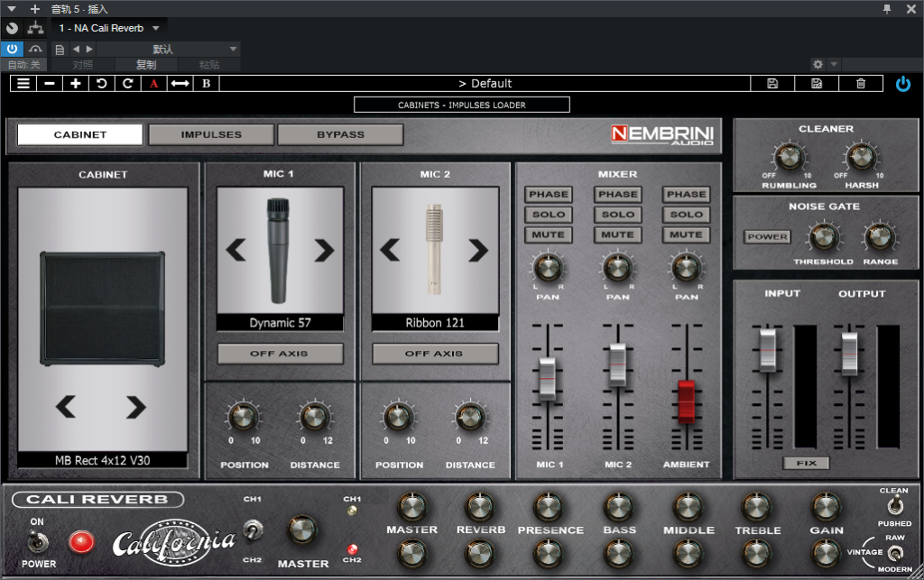
Task: Choose previous microphone for Mic 1
Action: coord(236,250)
